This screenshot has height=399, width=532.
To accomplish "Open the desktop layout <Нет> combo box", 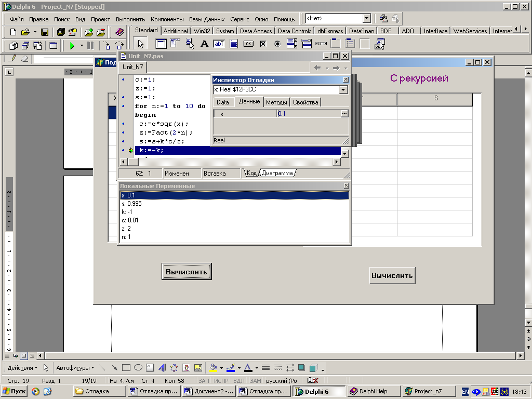I will 338,18.
